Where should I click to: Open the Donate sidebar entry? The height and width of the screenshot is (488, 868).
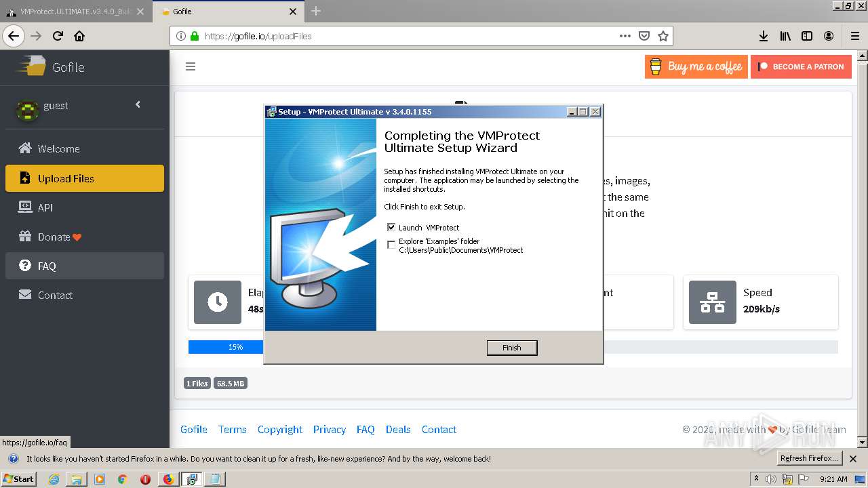[x=85, y=237]
